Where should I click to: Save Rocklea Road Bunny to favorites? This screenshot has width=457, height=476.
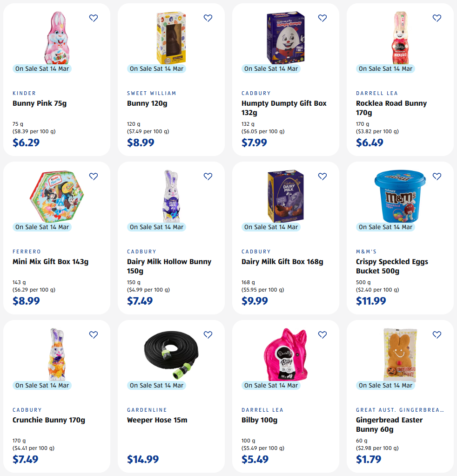437,18
